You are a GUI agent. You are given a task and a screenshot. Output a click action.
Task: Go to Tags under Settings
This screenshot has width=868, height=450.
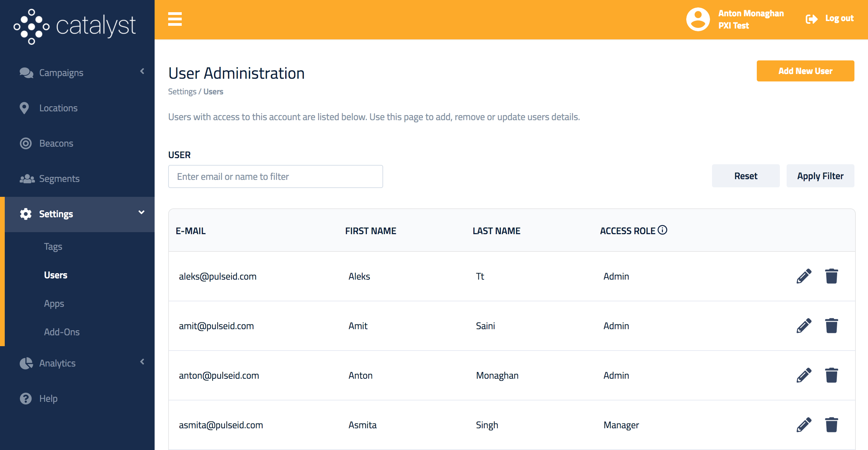point(53,247)
